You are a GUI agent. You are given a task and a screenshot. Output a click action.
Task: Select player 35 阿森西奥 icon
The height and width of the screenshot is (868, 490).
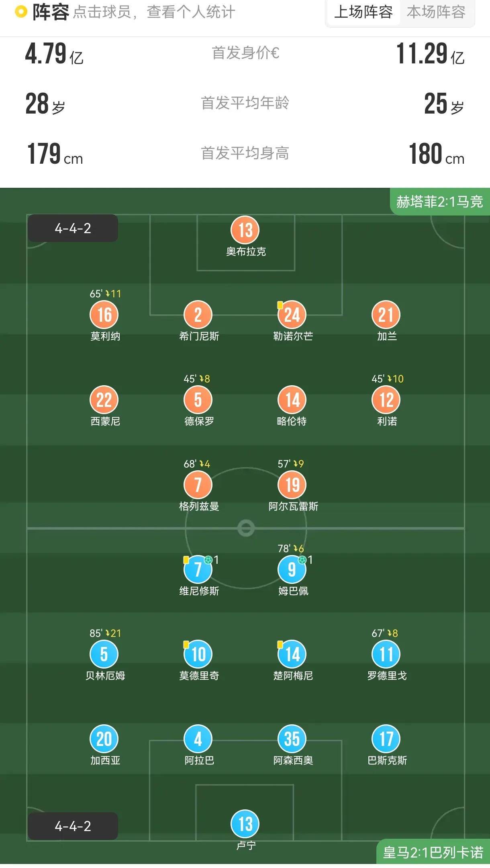tap(292, 739)
